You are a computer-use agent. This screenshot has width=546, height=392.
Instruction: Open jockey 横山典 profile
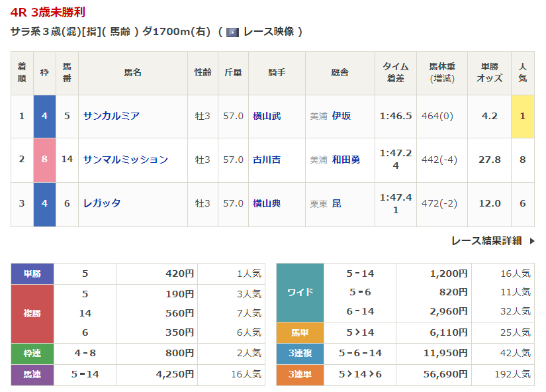coord(267,203)
